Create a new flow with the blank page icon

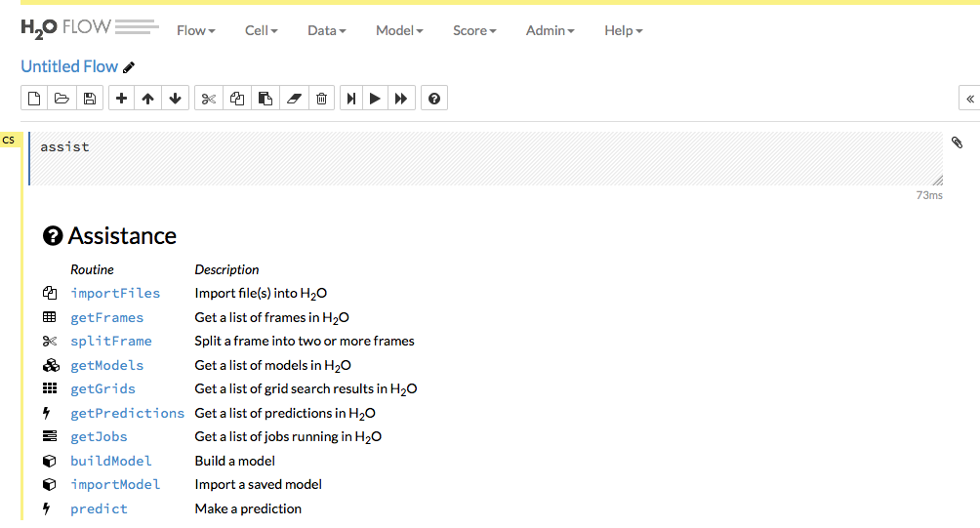(x=34, y=99)
